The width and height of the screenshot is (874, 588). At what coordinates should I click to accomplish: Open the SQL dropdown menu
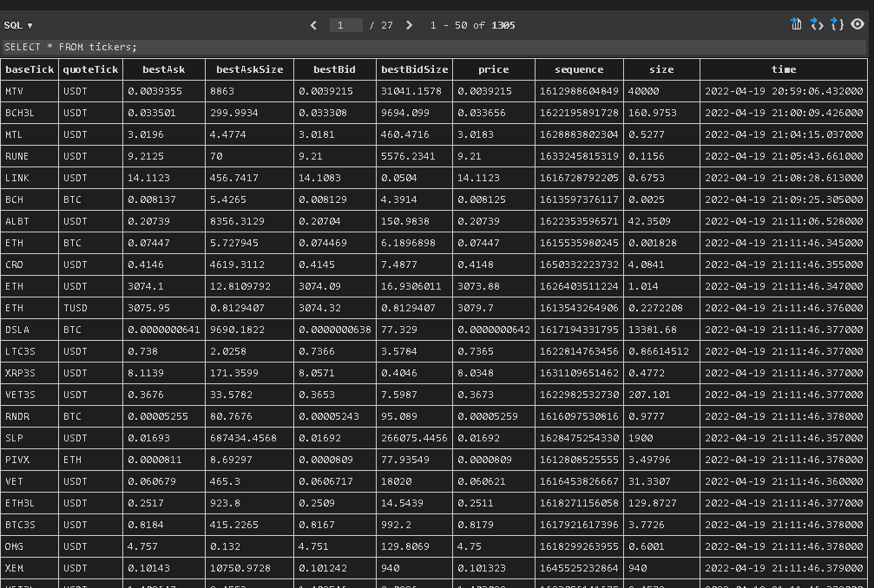18,25
